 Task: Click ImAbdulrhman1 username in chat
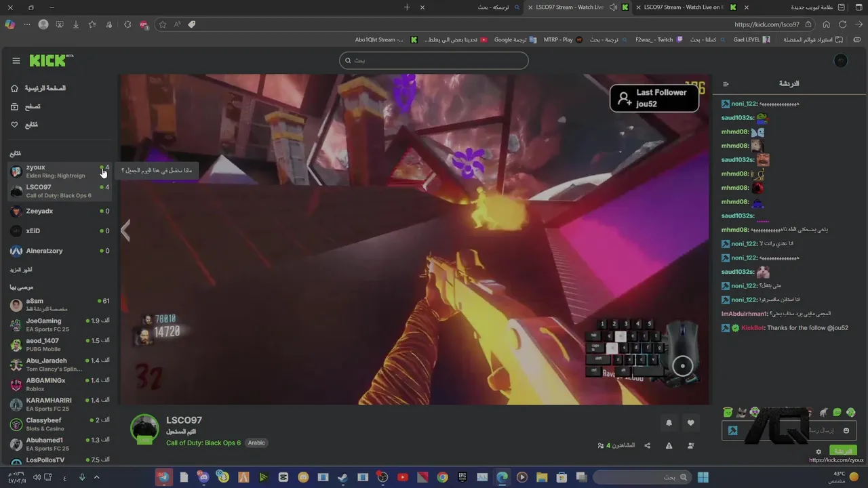[x=743, y=314]
